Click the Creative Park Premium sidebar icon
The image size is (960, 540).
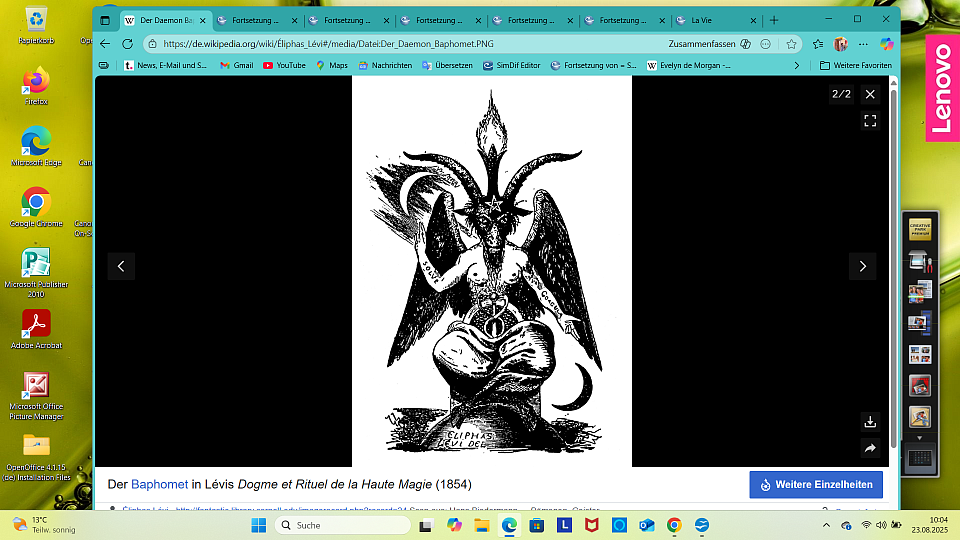pos(920,230)
